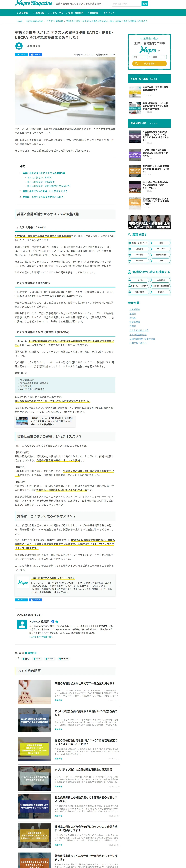Screen dimensions: 186x868
Task: Jump to TOC item 資格は、どうやって取るのがオススメ？
Action: [43, 197]
